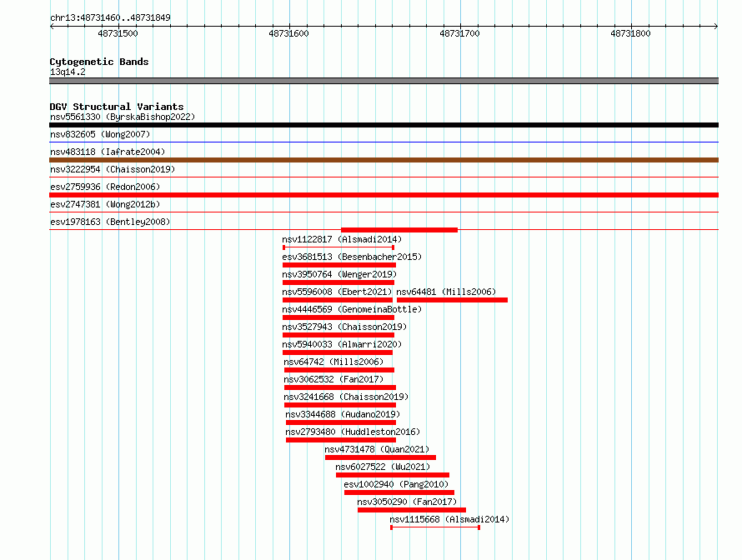Screen dimensions: 742x560
Task: Select the red bar under nsv6027522
Action: click(393, 475)
